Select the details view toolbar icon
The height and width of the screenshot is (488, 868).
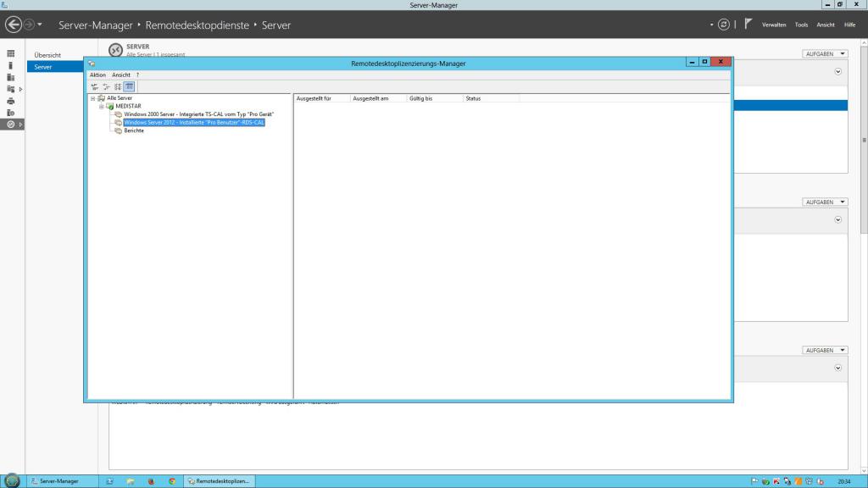[x=129, y=86]
